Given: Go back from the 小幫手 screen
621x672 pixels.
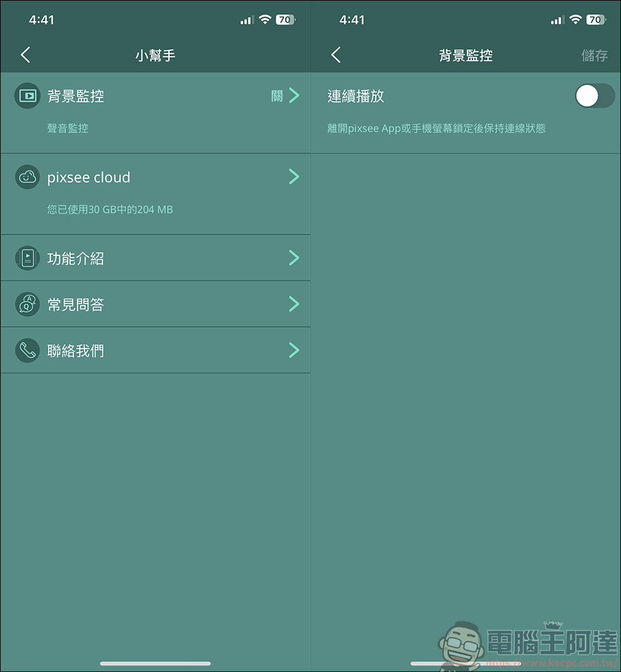Looking at the screenshot, I should point(25,55).
